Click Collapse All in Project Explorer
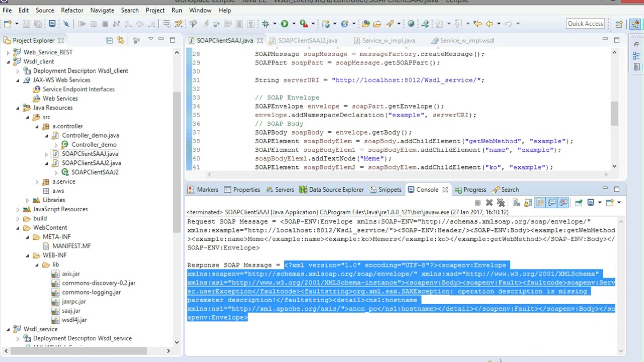The height and width of the screenshot is (362, 644). [109, 40]
